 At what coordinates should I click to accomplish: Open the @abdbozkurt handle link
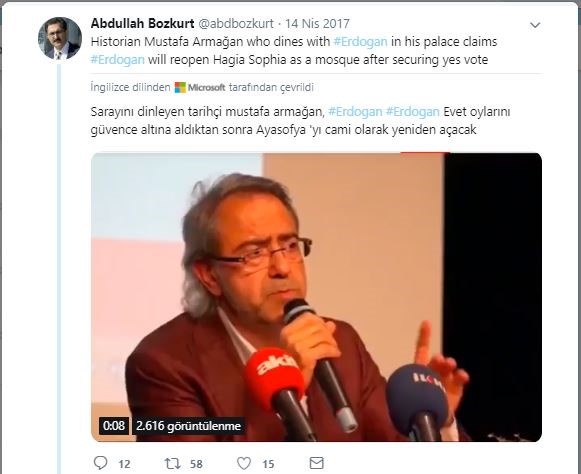click(x=236, y=23)
